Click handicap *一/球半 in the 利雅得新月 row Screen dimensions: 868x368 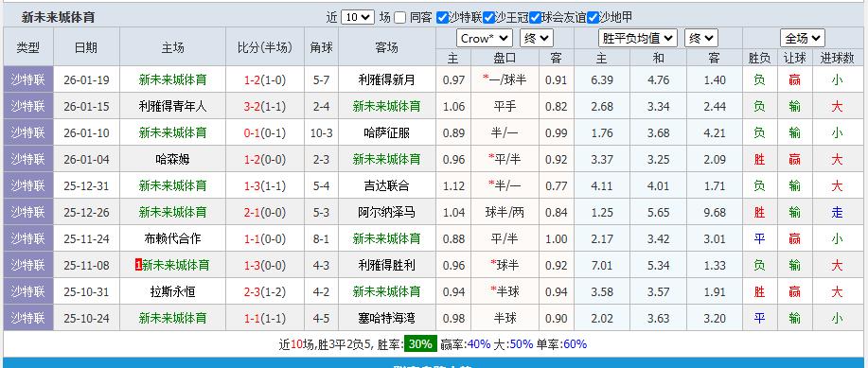click(x=505, y=79)
